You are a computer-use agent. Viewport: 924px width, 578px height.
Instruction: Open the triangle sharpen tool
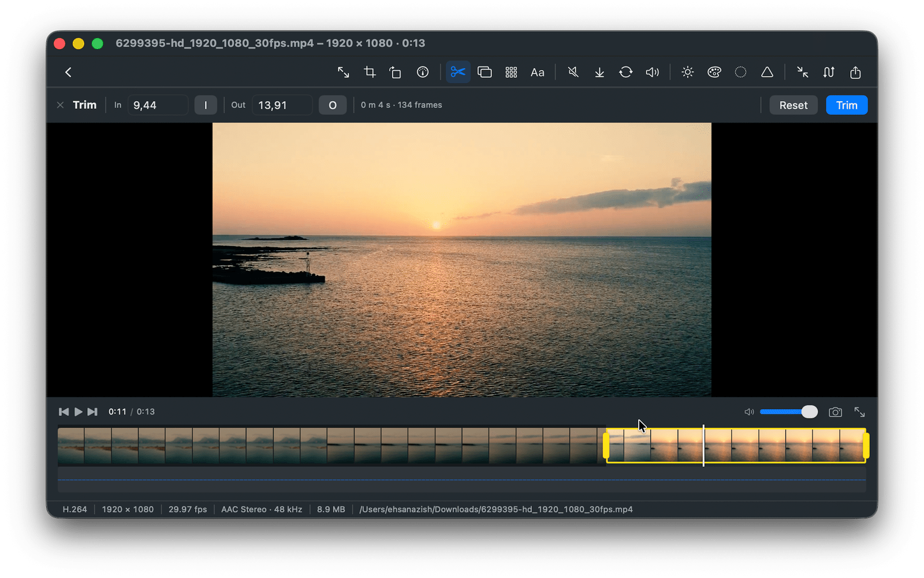tap(767, 72)
